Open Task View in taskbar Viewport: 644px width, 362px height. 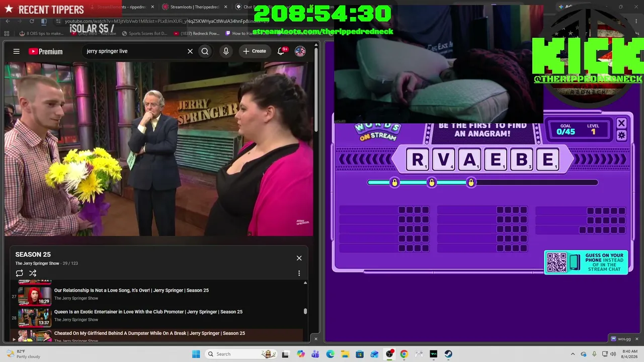pos(285,354)
